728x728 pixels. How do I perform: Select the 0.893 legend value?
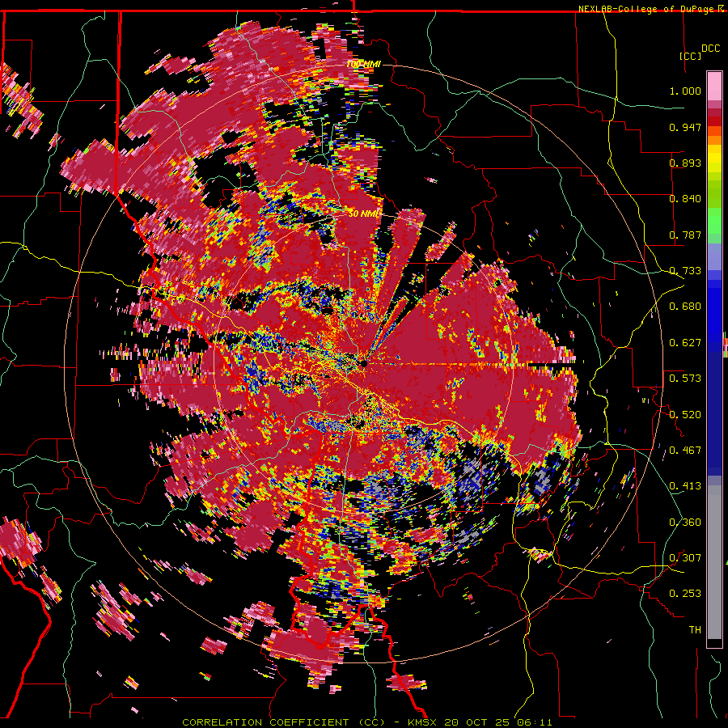[685, 163]
